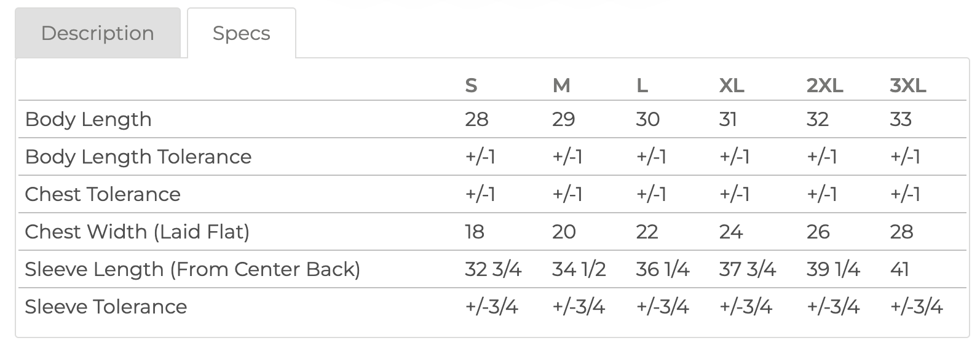Click the Body Length Tolerance row label
980x359 pixels.
138,157
